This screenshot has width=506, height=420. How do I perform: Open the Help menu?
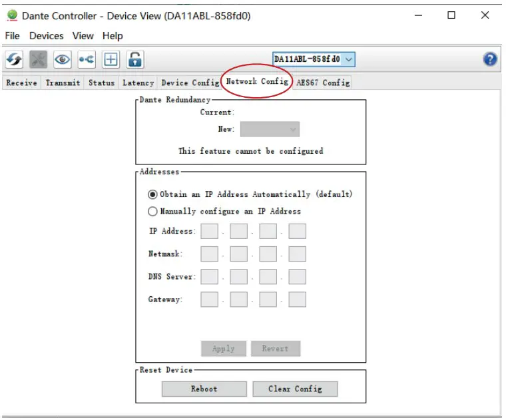pos(113,36)
